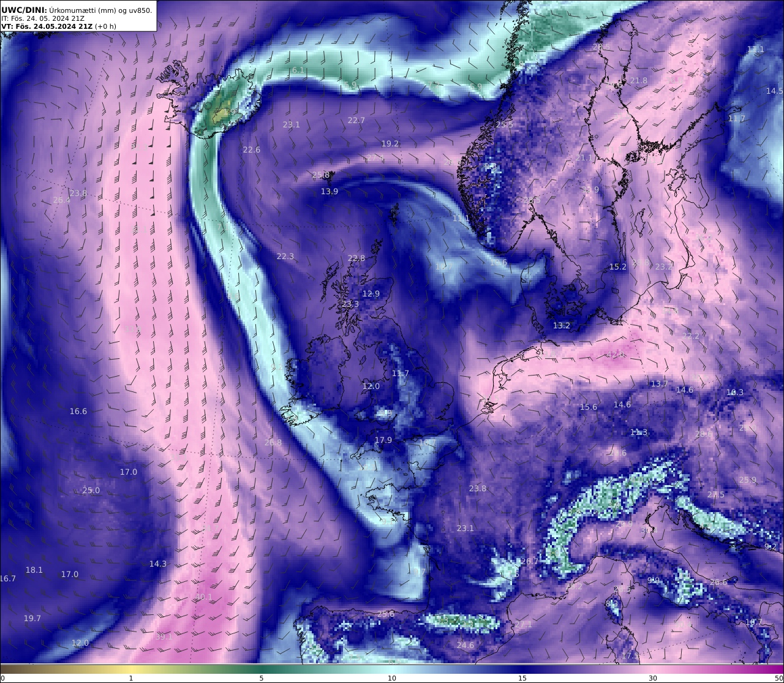Click the 6.1 value northeast of Iceland
The height and width of the screenshot is (683, 784).
[298, 70]
